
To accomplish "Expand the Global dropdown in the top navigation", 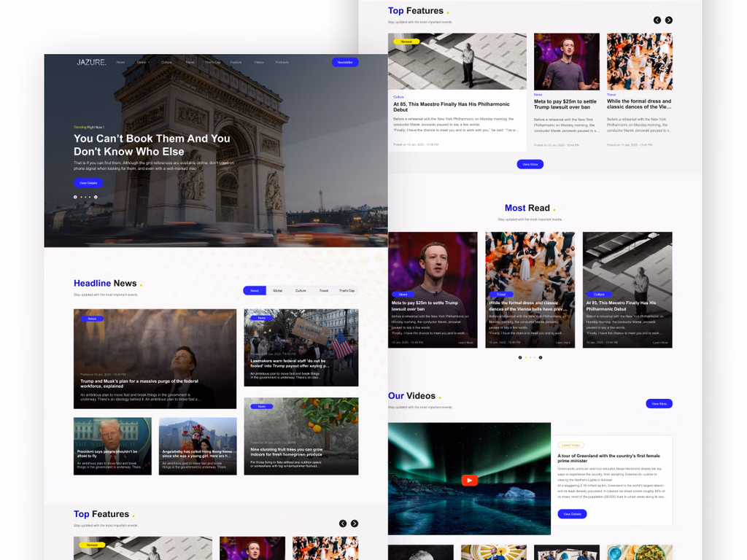I will click(x=143, y=62).
